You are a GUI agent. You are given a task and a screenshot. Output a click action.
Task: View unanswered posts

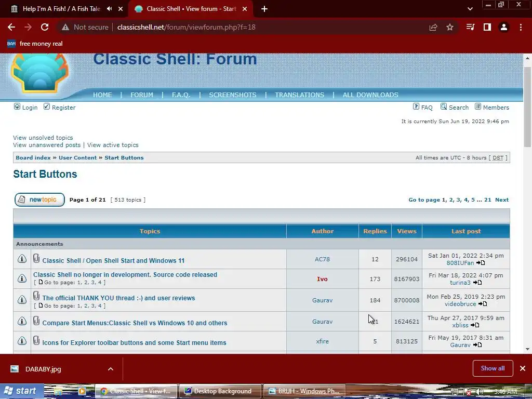47,145
